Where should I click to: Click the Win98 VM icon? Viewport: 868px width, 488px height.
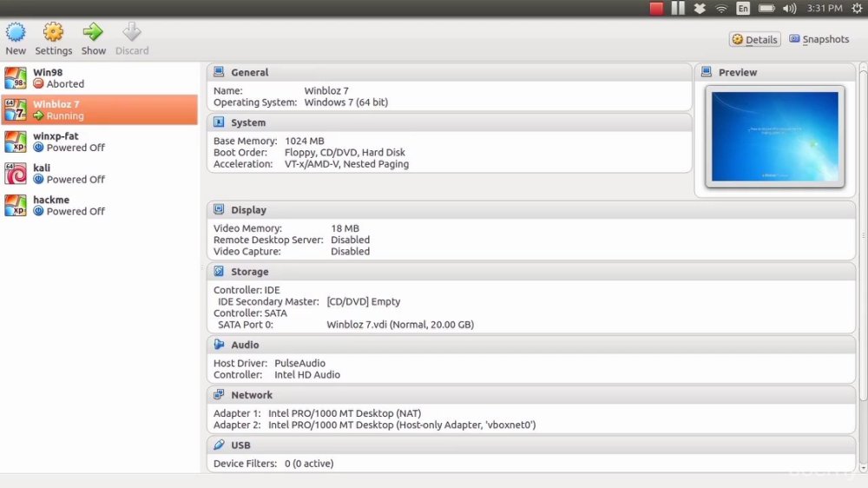pyautogui.click(x=16, y=78)
